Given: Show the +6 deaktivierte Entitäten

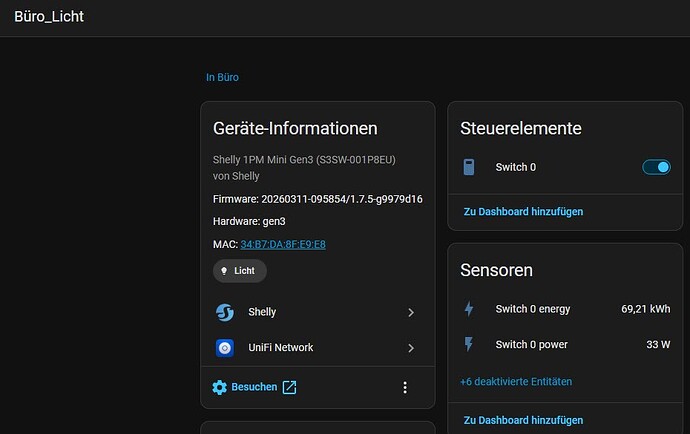Looking at the screenshot, I should point(516,382).
